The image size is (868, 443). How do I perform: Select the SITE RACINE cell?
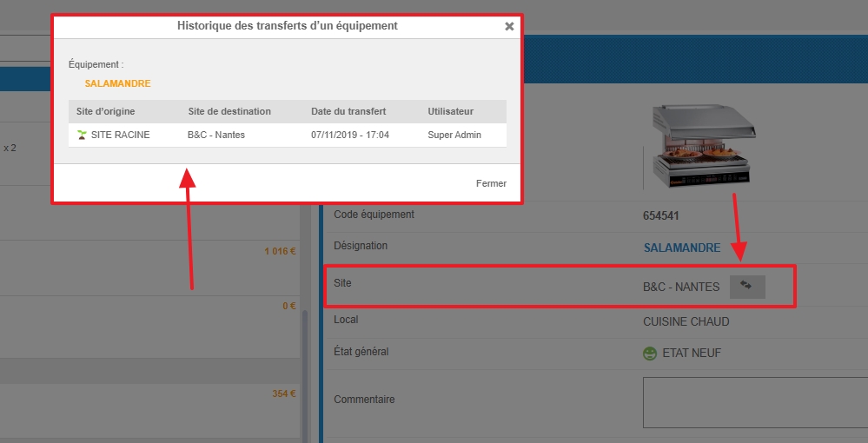click(x=120, y=135)
